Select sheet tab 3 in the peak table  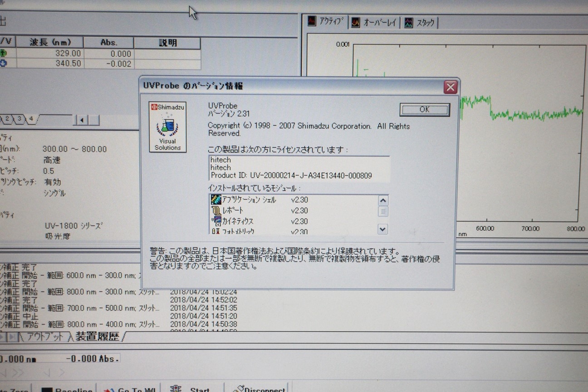pyautogui.click(x=20, y=119)
